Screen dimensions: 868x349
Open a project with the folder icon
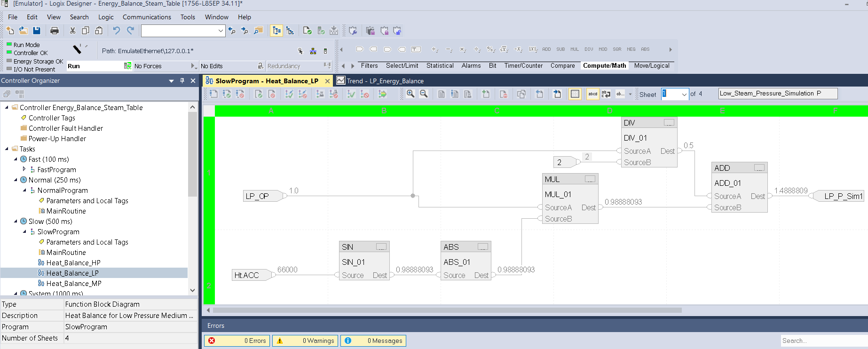click(23, 31)
